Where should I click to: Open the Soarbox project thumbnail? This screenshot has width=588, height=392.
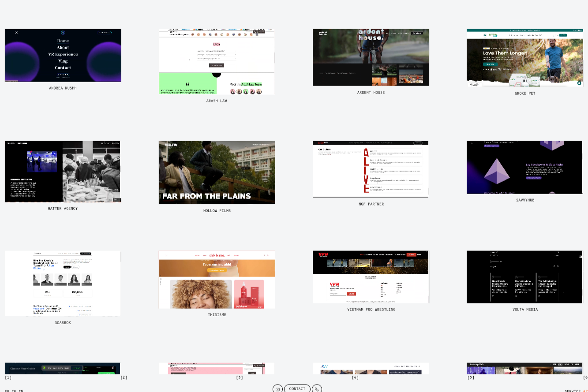[63, 284]
